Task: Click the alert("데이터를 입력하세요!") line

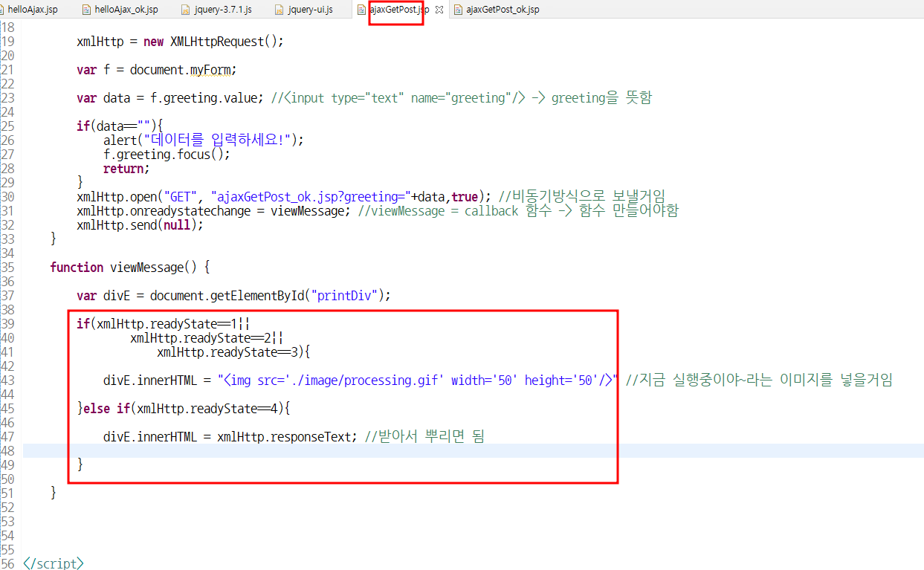Action: point(204,140)
